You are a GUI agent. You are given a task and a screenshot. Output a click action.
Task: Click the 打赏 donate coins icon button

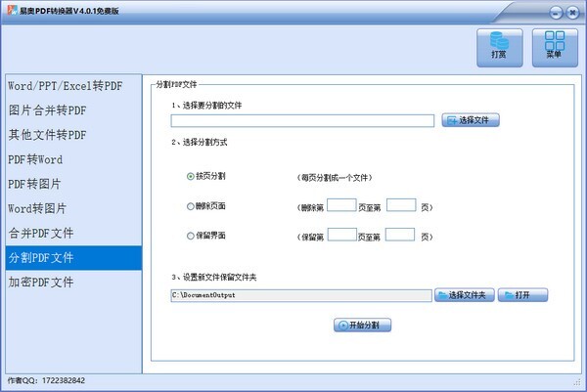[499, 48]
